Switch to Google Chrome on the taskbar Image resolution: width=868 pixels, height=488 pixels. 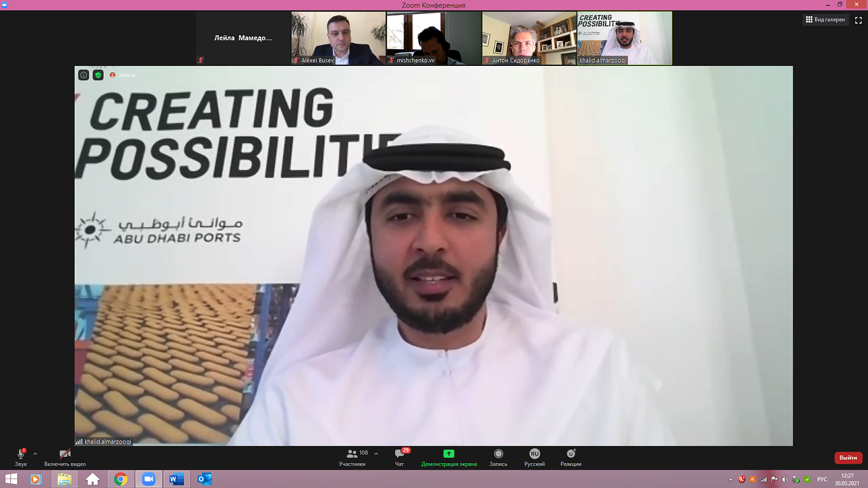pyautogui.click(x=120, y=479)
